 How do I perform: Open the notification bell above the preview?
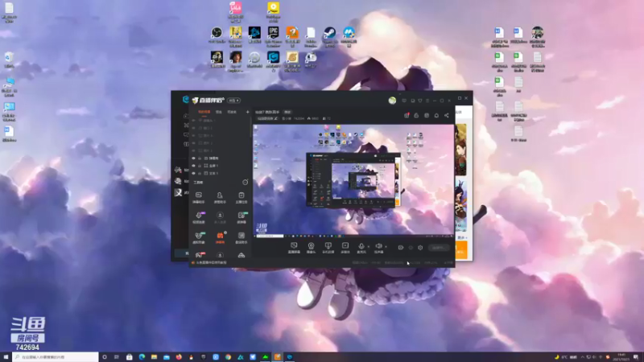pyautogui.click(x=436, y=115)
